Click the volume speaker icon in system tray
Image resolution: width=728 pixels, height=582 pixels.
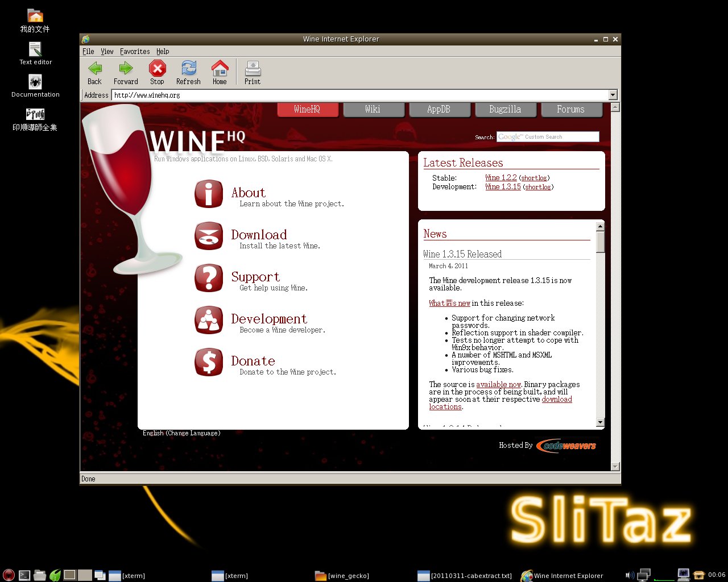pyautogui.click(x=631, y=575)
